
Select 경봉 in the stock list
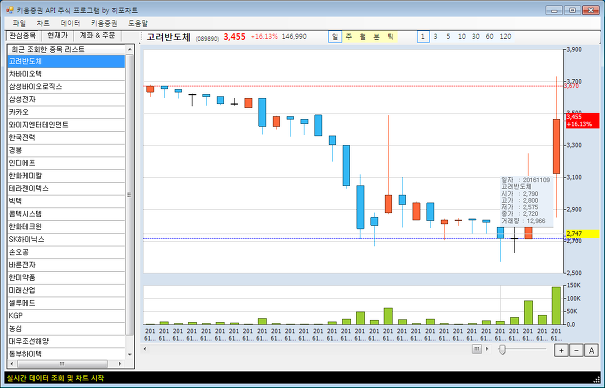click(66, 150)
